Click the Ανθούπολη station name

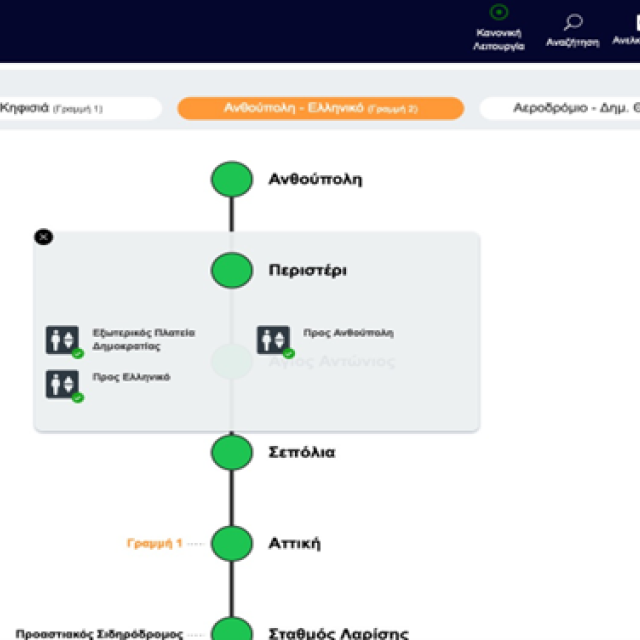coord(315,180)
